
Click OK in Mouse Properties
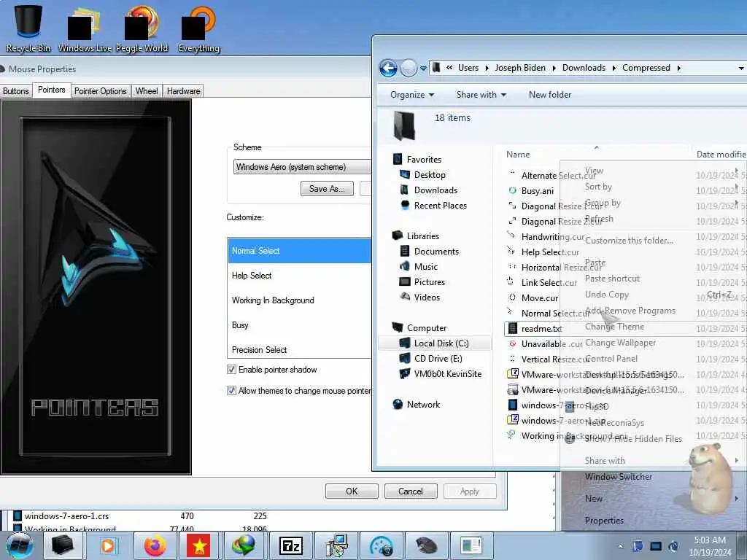pos(352,491)
